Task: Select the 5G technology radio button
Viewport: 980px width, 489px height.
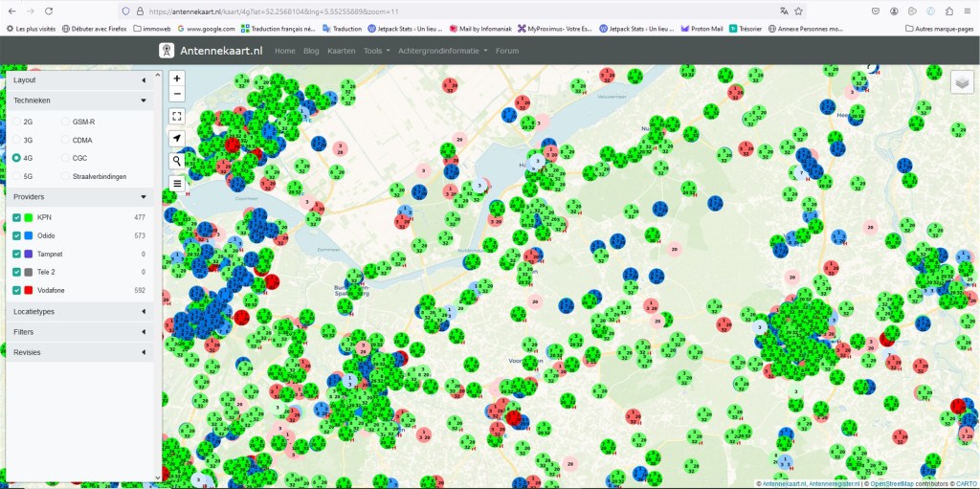Action: [16, 176]
